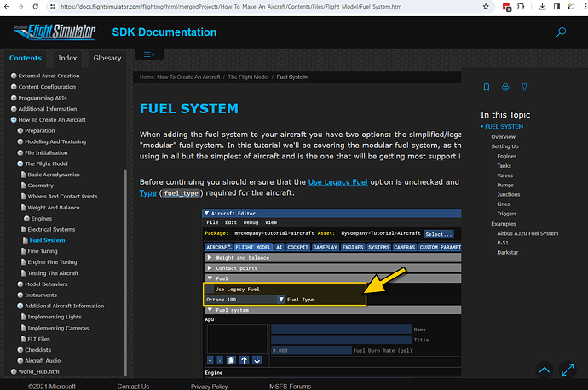Open Weight And Balance page
This screenshot has height=390, width=588.
tap(54, 208)
